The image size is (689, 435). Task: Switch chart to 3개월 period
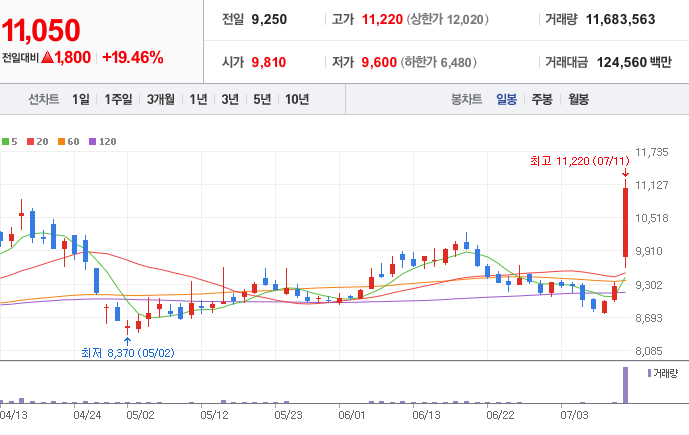coord(161,99)
